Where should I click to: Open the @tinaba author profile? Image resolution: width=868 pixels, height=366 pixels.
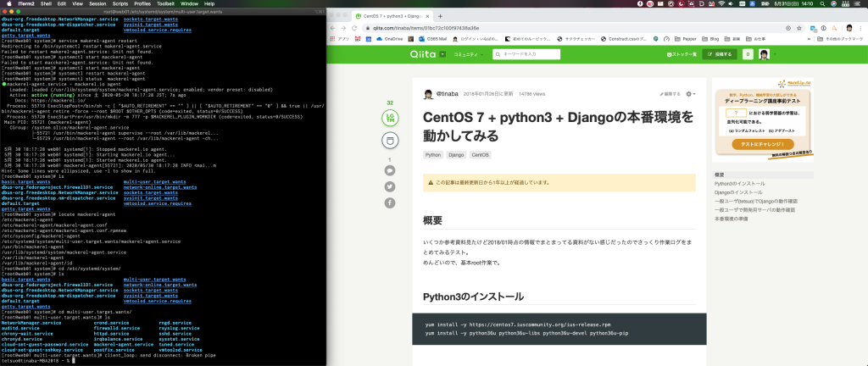[x=448, y=94]
